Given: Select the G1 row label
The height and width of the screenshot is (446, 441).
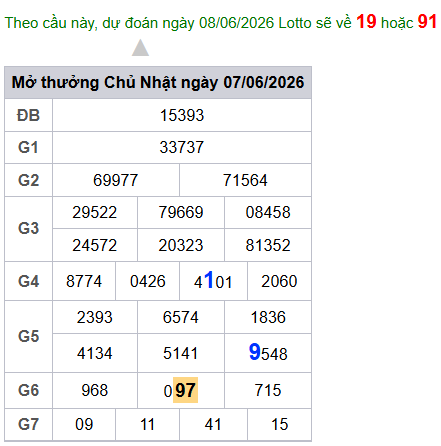Looking at the screenshot, I should [x=28, y=147].
